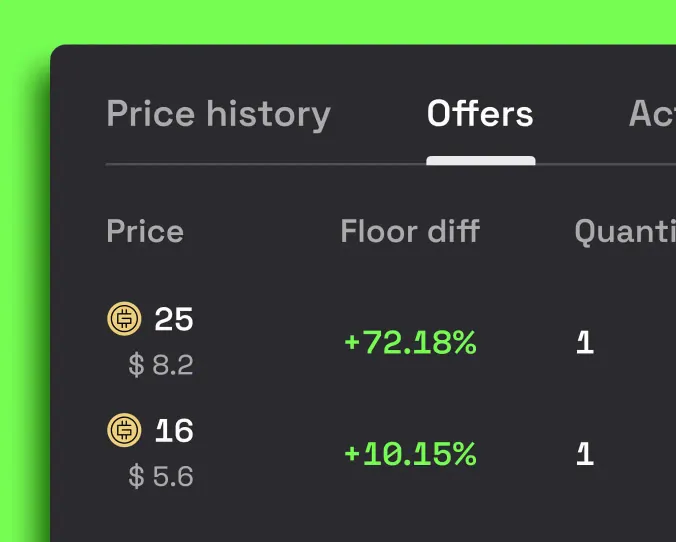Select the offer price value 25
This screenshot has width=676, height=542.
pos(174,320)
